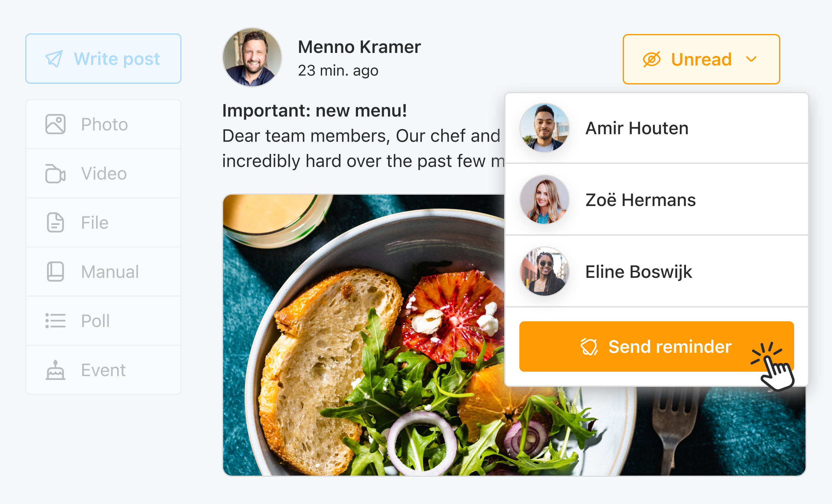
Task: Toggle the crossed-eye Unread icon
Action: click(651, 60)
